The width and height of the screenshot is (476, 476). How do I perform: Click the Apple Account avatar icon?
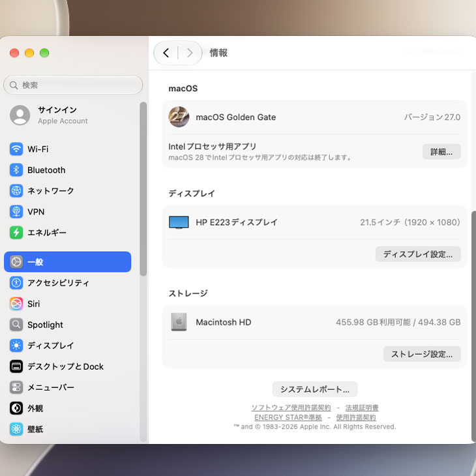tap(20, 115)
